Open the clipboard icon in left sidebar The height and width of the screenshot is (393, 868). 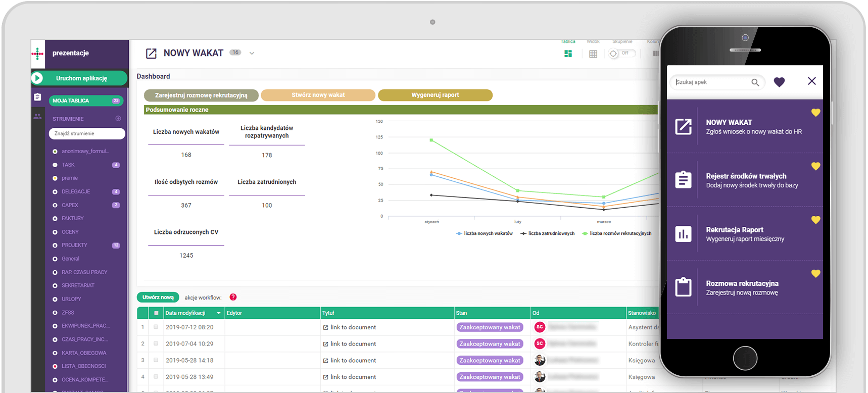(x=37, y=97)
